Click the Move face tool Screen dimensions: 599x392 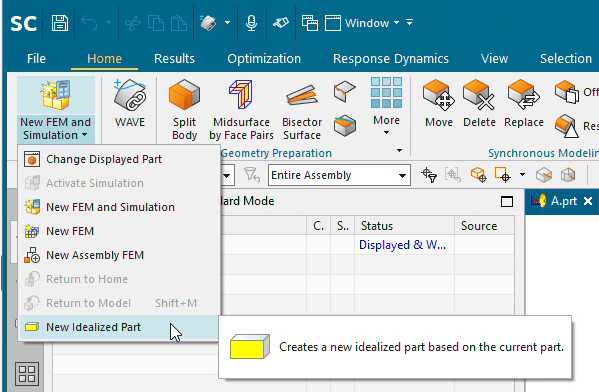click(439, 103)
